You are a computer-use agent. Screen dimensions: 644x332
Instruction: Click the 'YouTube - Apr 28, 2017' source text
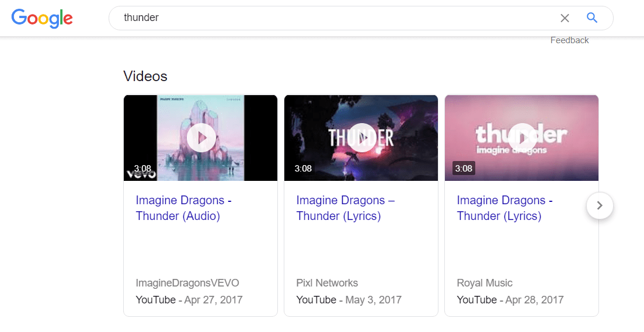[510, 300]
